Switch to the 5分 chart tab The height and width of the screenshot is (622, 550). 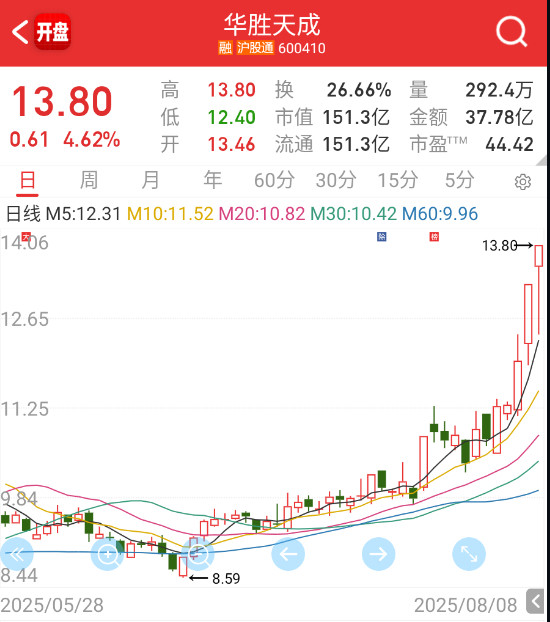[460, 180]
